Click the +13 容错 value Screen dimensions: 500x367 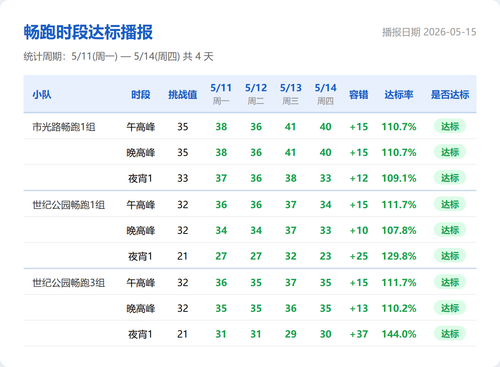359,308
